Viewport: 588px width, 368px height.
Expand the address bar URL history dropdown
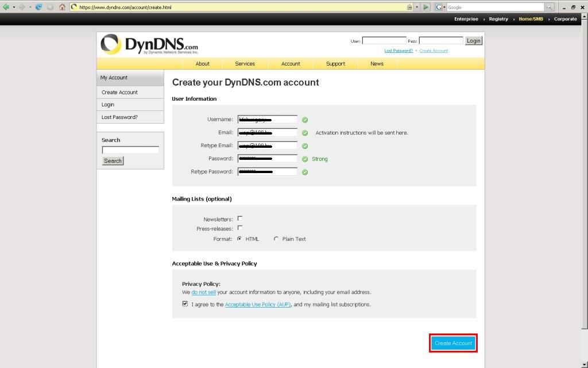[417, 7]
